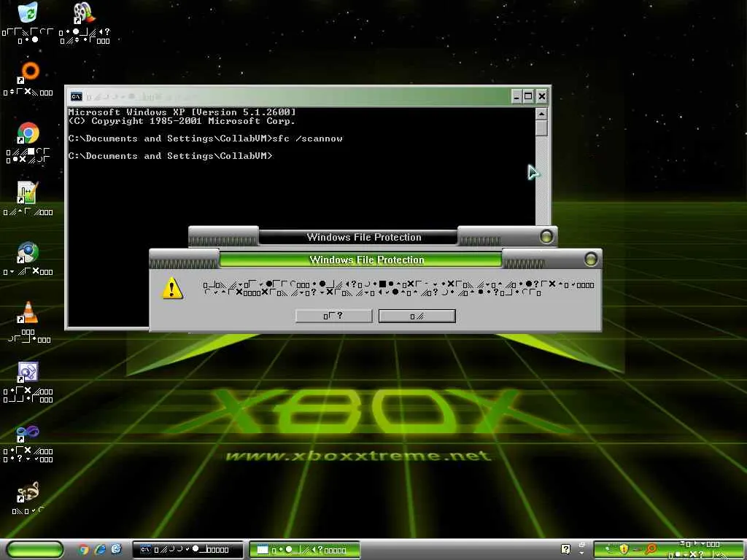
Task: Click the C:\ system icon in command prompt title
Action: tap(76, 96)
